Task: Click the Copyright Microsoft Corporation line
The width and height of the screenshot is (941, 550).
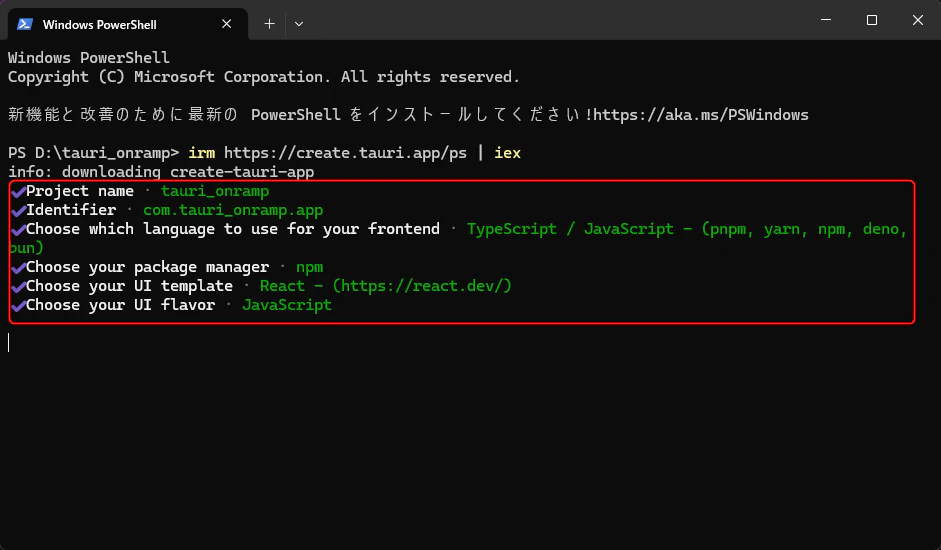Action: (263, 77)
